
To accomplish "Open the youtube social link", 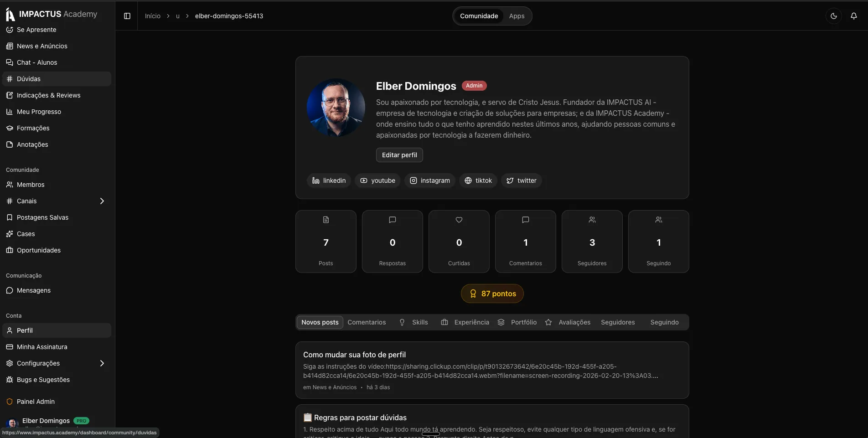I will pos(377,180).
